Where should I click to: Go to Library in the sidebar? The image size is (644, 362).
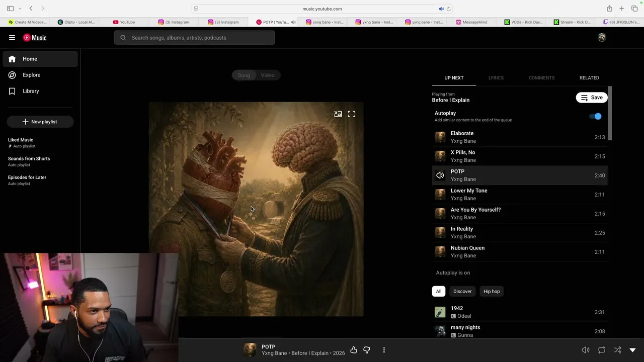tap(40, 91)
